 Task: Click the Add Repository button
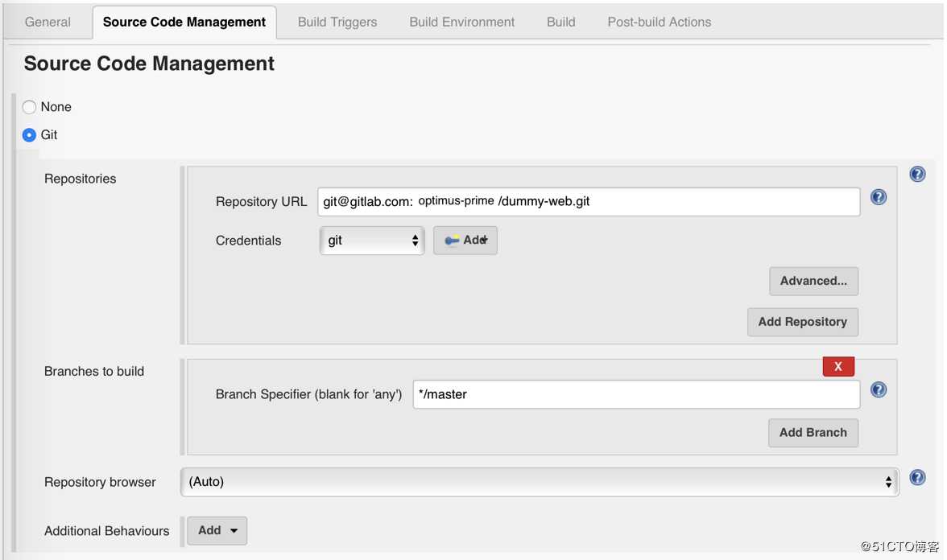802,322
